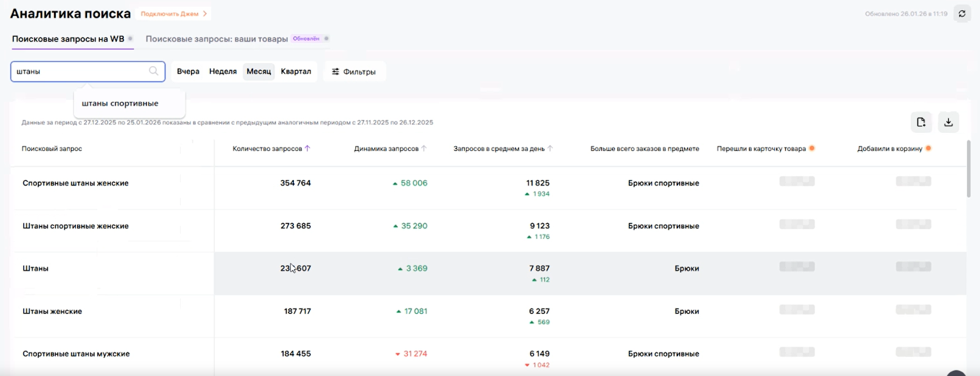
Task: Sort by Запросов в среднем за день arrow
Action: click(550, 148)
